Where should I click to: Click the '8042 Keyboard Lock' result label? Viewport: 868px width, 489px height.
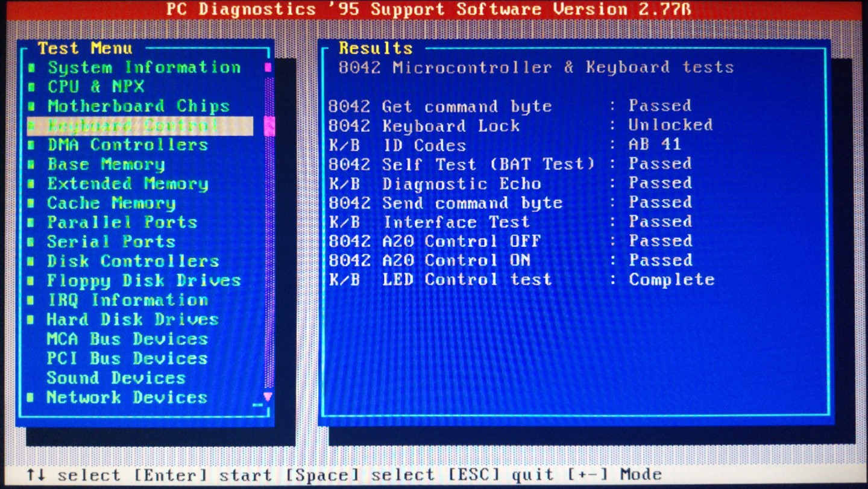[x=424, y=126]
